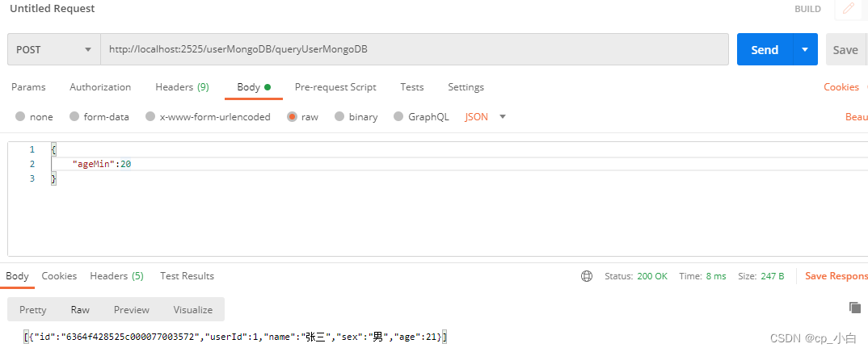Click the globe network icon near Status
The height and width of the screenshot is (352, 868).
pyautogui.click(x=587, y=276)
